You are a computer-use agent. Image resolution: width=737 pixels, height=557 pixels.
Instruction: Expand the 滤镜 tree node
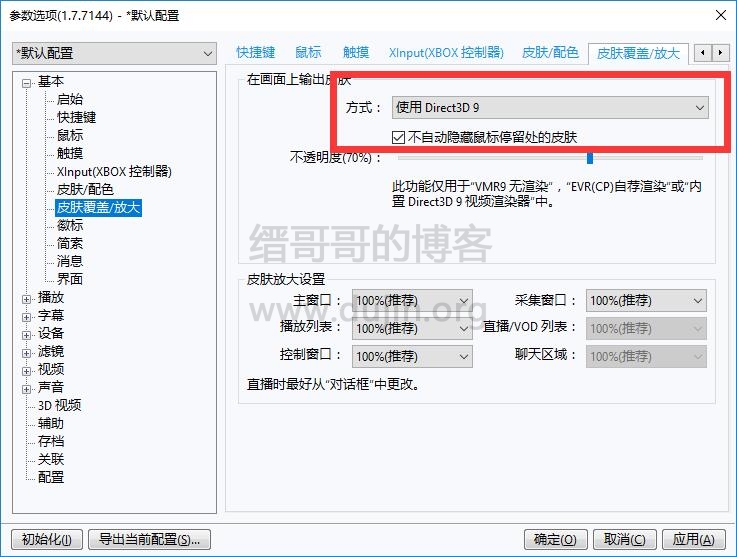(27, 353)
